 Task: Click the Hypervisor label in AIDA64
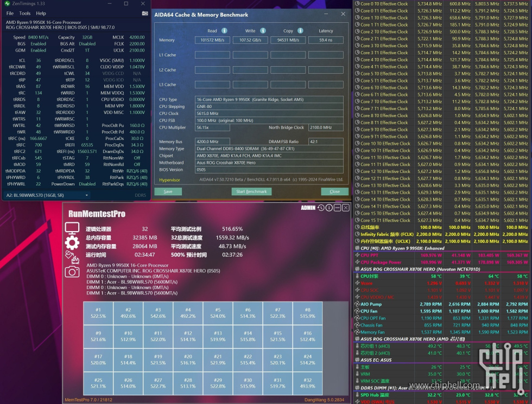tap(169, 180)
